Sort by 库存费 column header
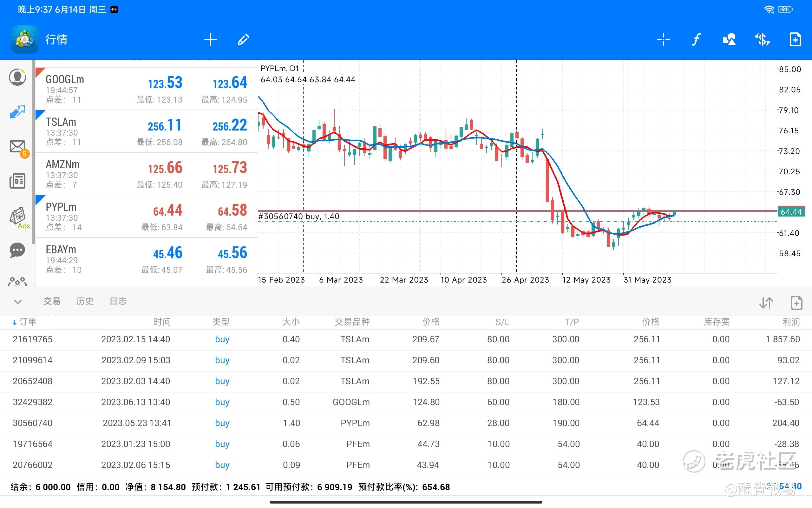Screen dimensions: 812x508 (717, 322)
